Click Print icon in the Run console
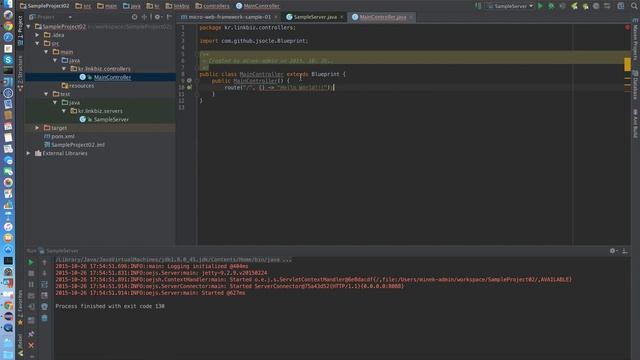This screenshot has height=360, width=640. (x=44, y=306)
